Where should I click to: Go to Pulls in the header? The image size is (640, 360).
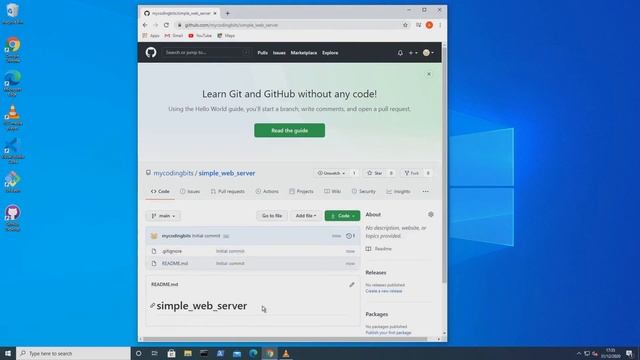(262, 53)
